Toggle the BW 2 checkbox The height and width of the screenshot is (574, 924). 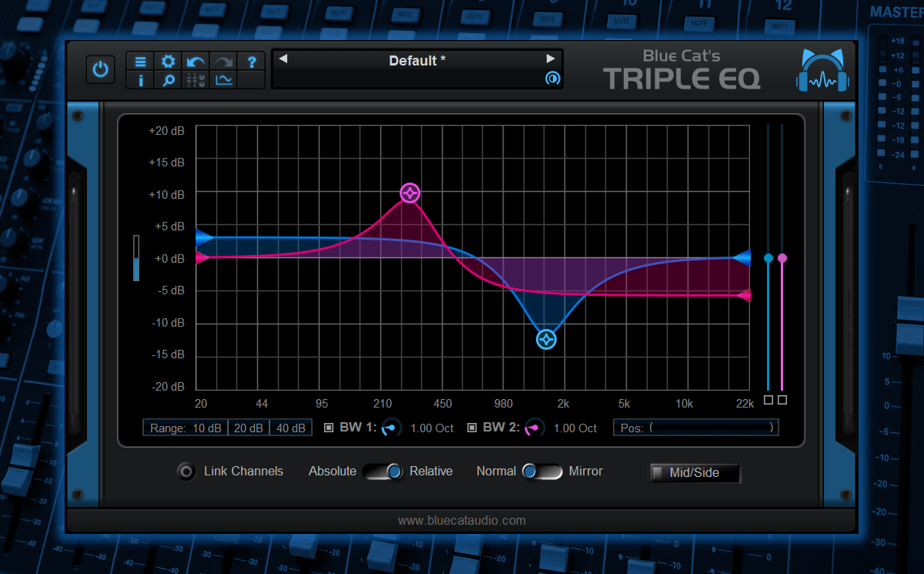[472, 428]
